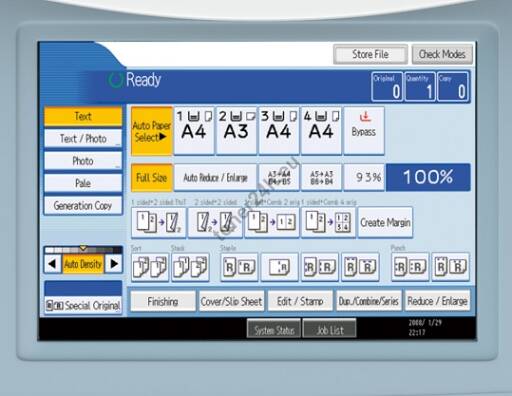
Task: Select combine 2 originals onto one page icon
Action: click(x=272, y=222)
